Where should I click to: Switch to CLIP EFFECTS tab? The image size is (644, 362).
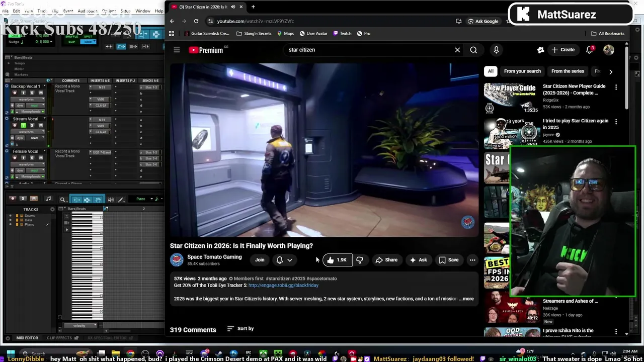tap(59, 338)
